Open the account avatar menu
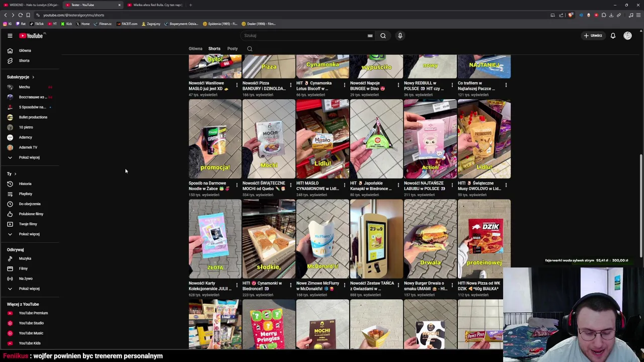644x362 pixels. click(x=627, y=36)
